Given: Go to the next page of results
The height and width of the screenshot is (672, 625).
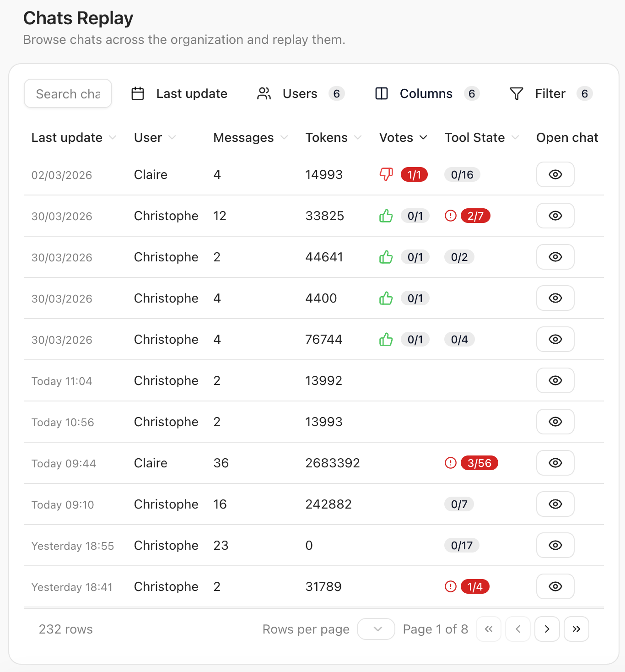Looking at the screenshot, I should (x=547, y=629).
